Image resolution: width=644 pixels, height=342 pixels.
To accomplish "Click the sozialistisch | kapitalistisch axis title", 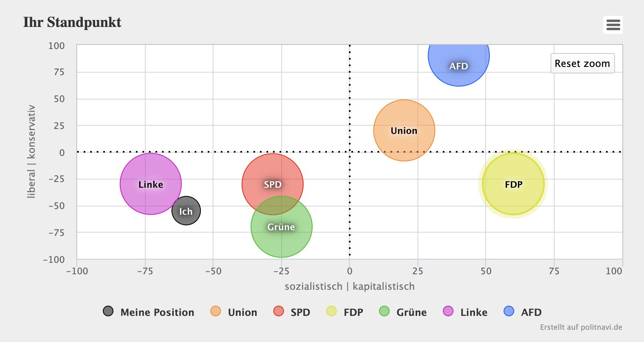I will (x=350, y=286).
